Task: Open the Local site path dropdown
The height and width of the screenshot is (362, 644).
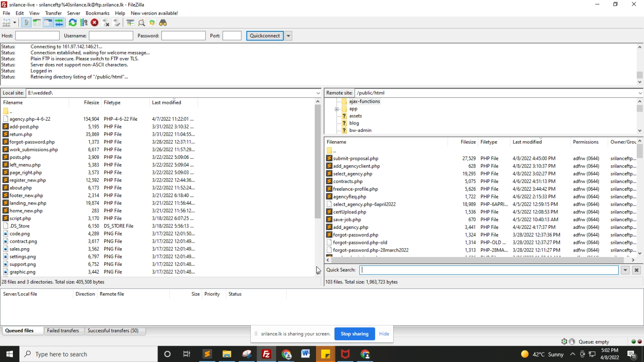Action: click(x=318, y=93)
